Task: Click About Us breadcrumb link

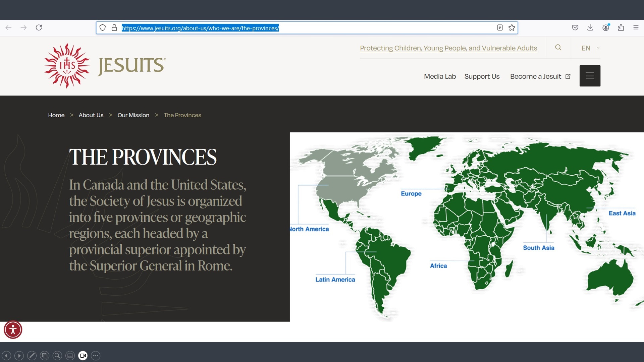Action: tap(91, 115)
